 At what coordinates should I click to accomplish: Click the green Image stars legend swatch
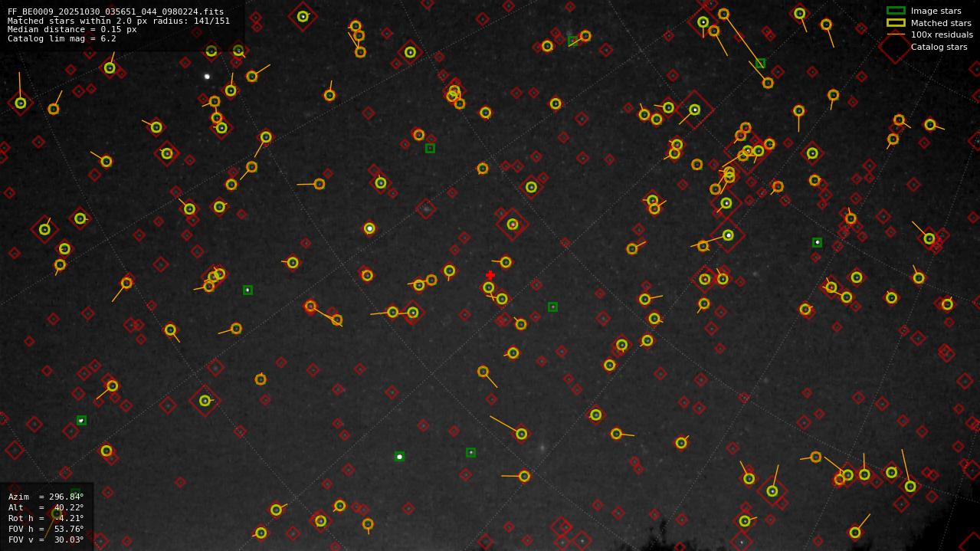(x=896, y=11)
